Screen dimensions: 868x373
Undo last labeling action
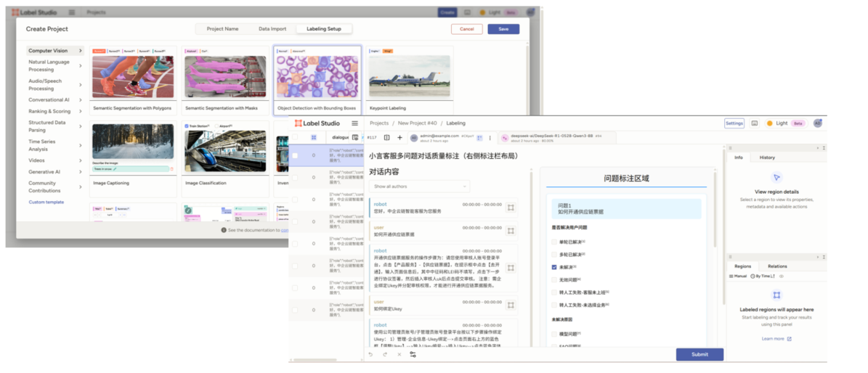(370, 354)
